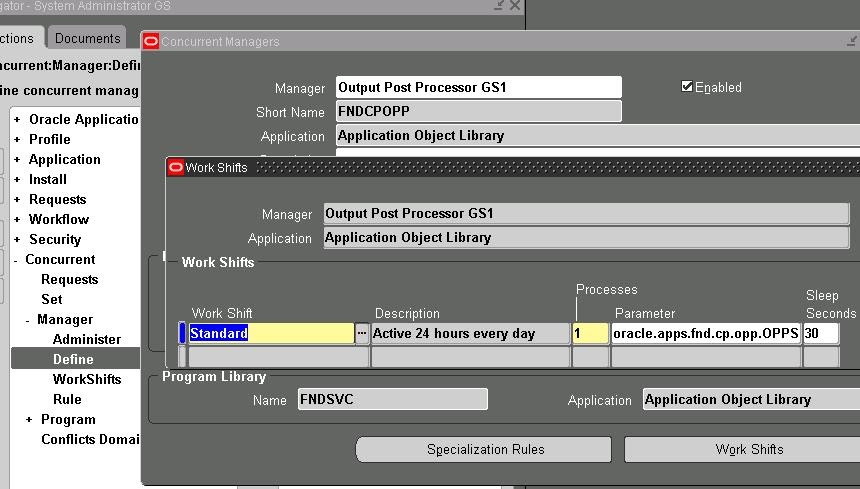Click Application field in Concurrent Managers window
The width and height of the screenshot is (860, 489).
pyautogui.click(x=598, y=135)
